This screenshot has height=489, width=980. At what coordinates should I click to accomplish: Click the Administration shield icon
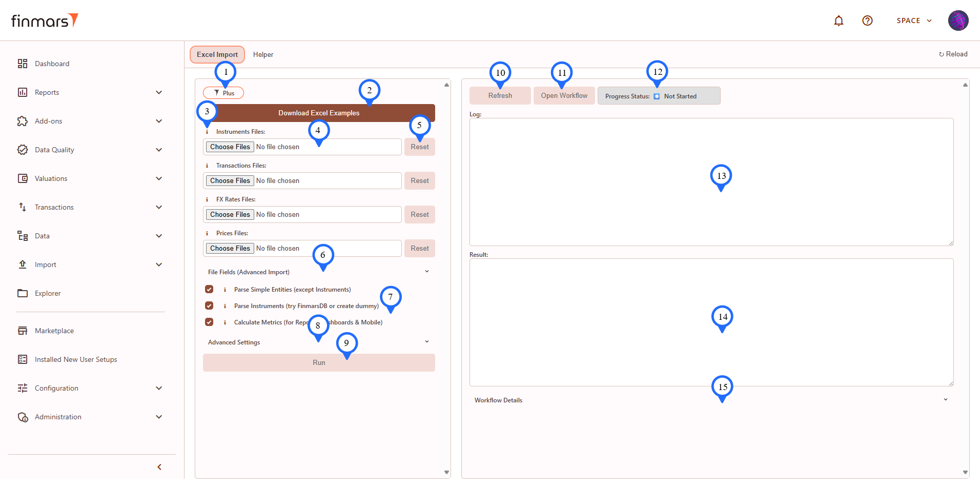click(23, 417)
